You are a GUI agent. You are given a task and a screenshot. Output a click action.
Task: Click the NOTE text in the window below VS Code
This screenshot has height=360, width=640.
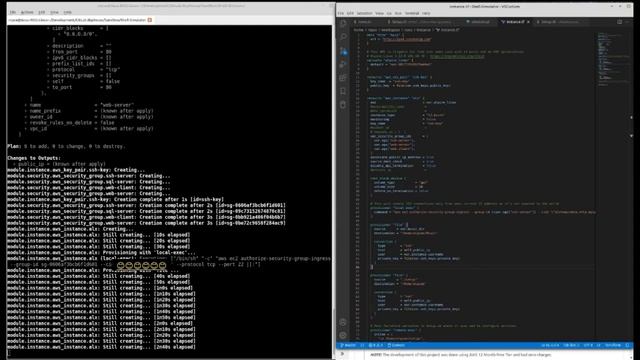pos(461,355)
